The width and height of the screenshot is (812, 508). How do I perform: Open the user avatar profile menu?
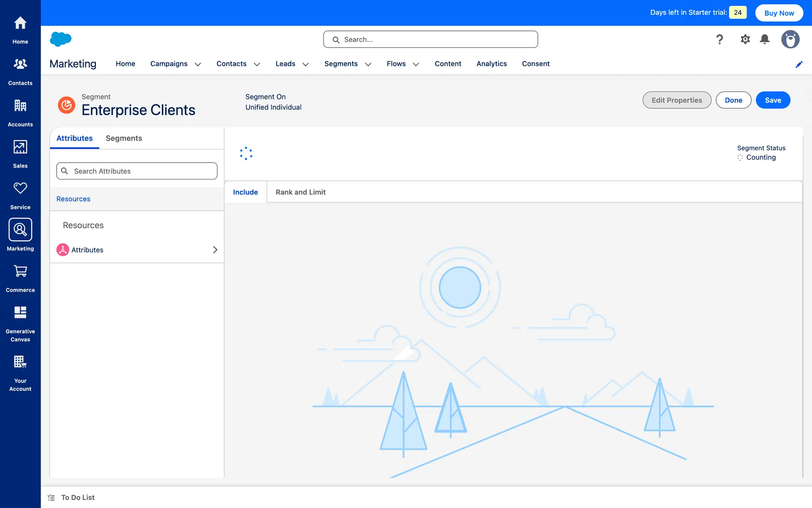(790, 39)
